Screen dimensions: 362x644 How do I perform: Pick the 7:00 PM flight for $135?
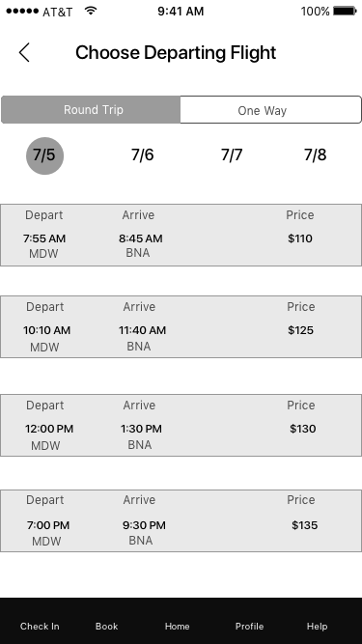181,520
